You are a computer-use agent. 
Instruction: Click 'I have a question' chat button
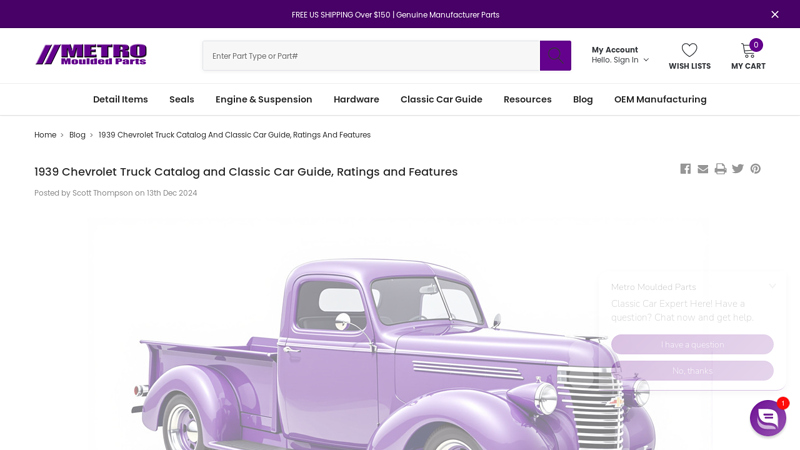[x=692, y=344]
